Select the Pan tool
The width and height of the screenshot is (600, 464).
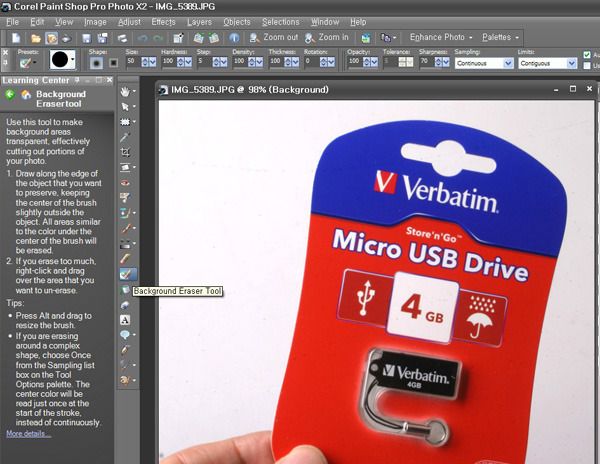(125, 91)
